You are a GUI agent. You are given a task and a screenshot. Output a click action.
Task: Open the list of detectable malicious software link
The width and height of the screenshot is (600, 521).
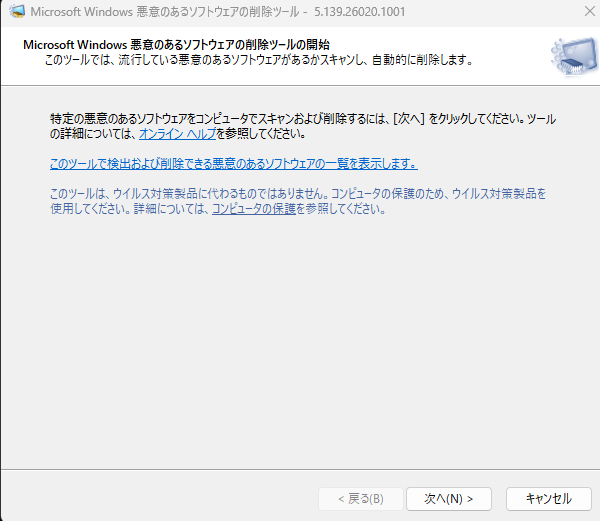234,164
